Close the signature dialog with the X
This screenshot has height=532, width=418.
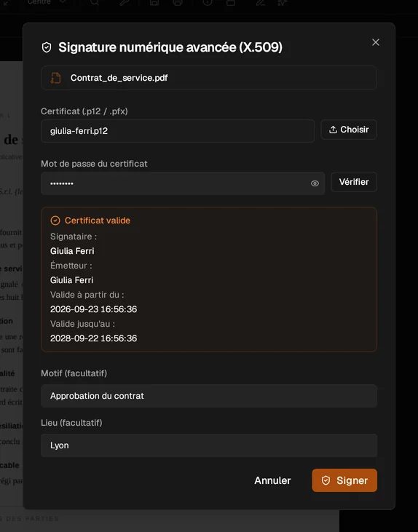pyautogui.click(x=376, y=42)
